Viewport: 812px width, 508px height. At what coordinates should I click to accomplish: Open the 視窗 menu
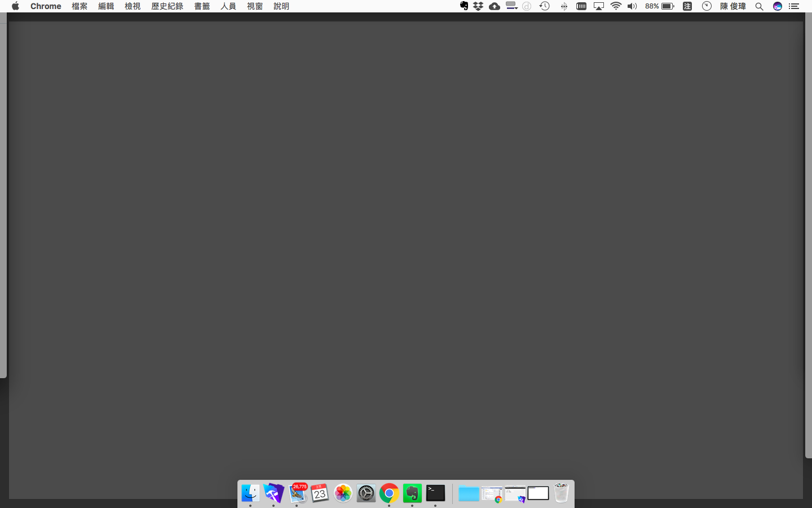click(x=255, y=6)
